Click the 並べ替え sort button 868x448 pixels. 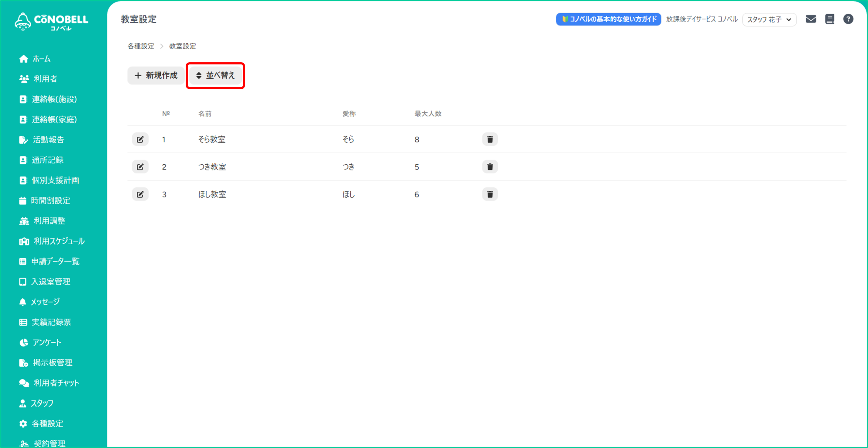[215, 75]
